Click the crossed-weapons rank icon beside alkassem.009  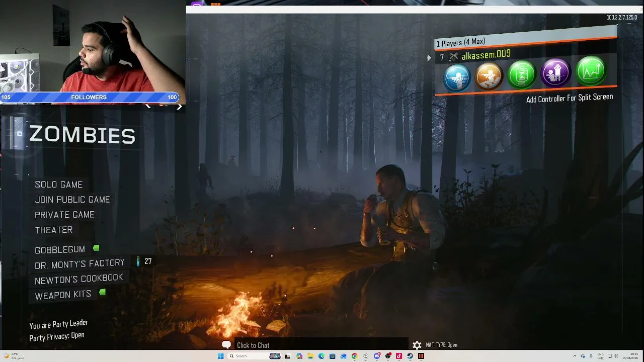[x=454, y=57]
